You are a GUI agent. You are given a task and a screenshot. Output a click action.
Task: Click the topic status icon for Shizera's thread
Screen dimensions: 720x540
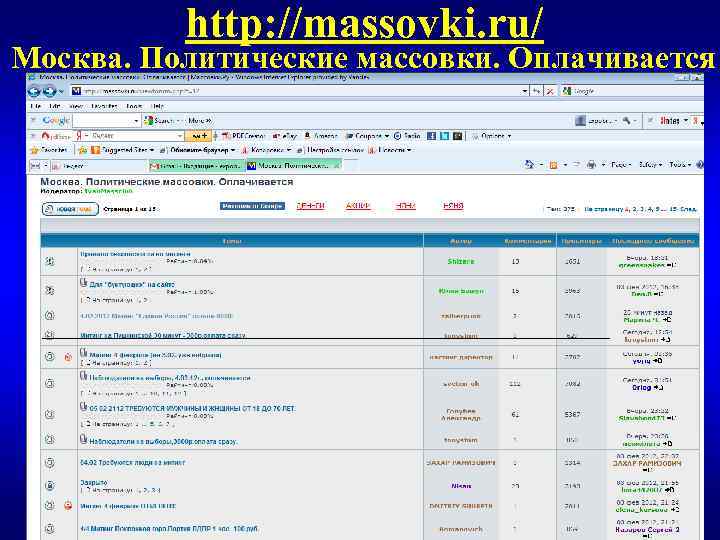[x=50, y=261]
